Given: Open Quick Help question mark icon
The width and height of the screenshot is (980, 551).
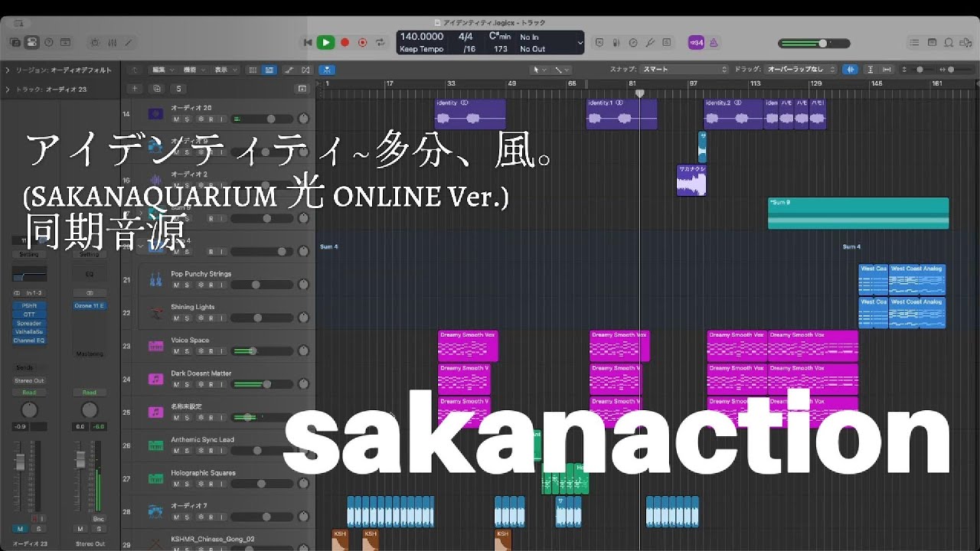Looking at the screenshot, I should coord(49,43).
